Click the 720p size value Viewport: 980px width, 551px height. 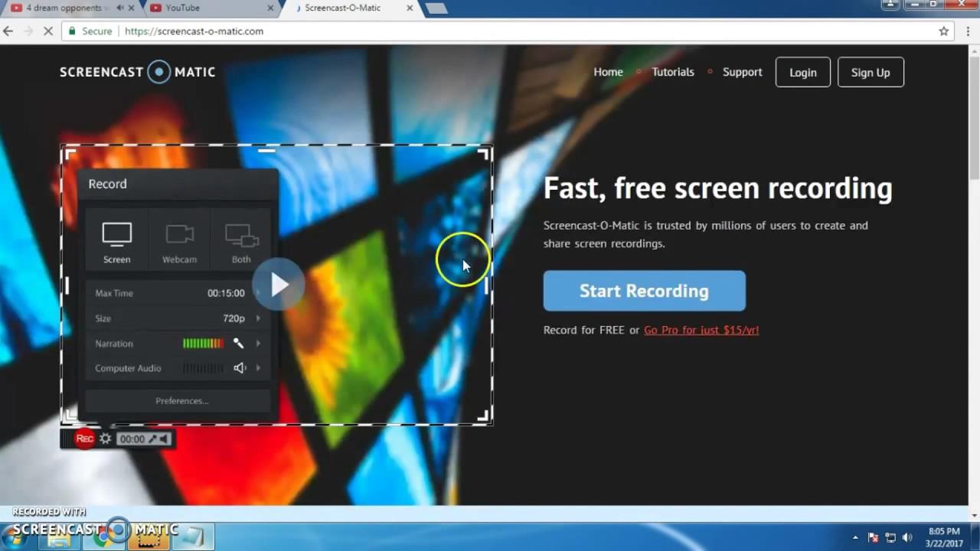pyautogui.click(x=234, y=318)
